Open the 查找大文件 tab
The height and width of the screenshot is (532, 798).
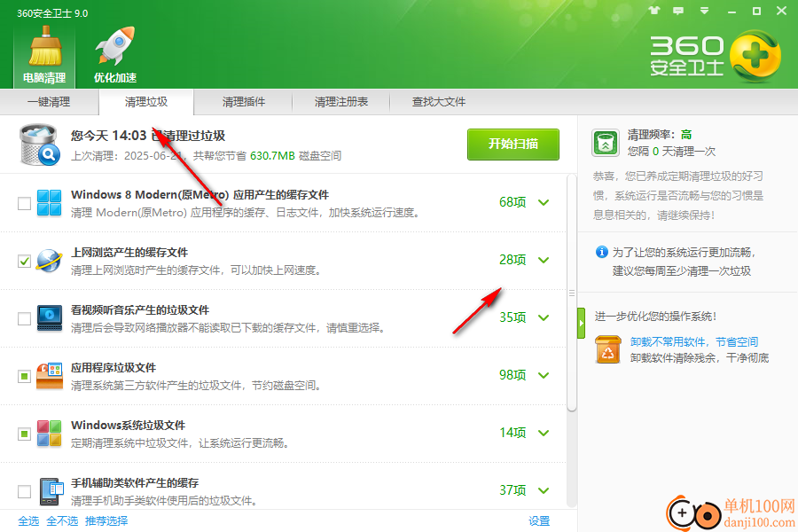click(x=439, y=102)
